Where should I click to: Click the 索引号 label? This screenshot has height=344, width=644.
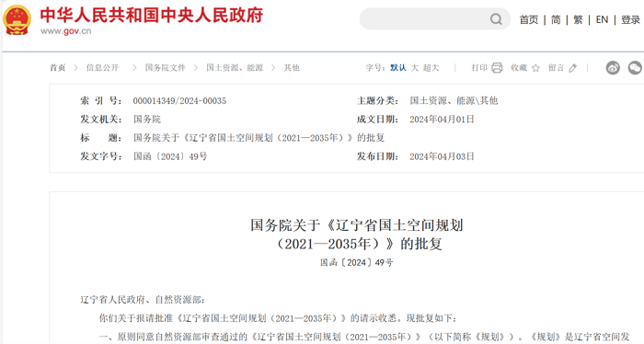tap(100, 101)
